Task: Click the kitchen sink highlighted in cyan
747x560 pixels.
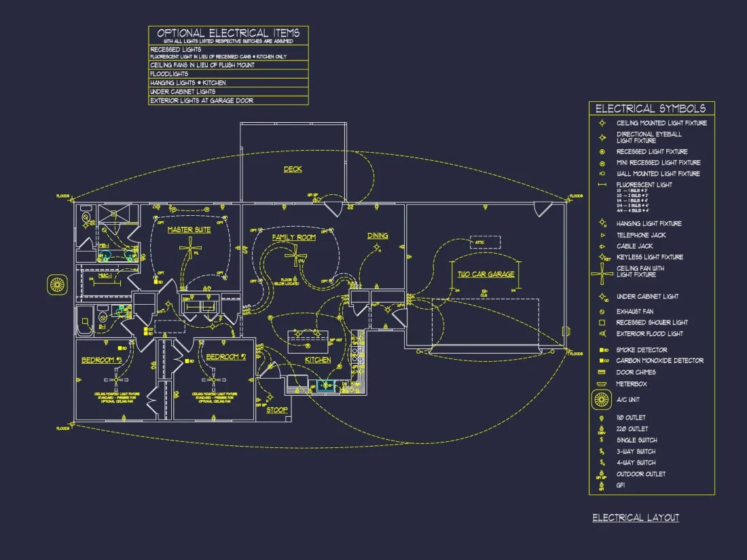Action: (x=323, y=386)
